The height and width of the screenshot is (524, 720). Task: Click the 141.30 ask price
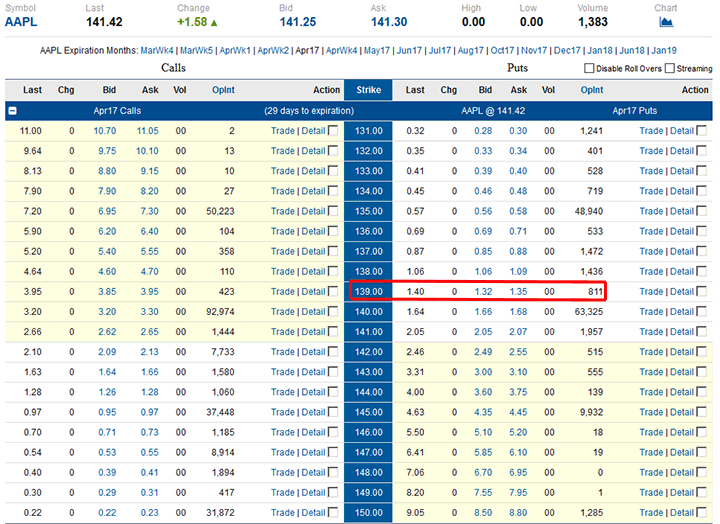click(x=389, y=22)
